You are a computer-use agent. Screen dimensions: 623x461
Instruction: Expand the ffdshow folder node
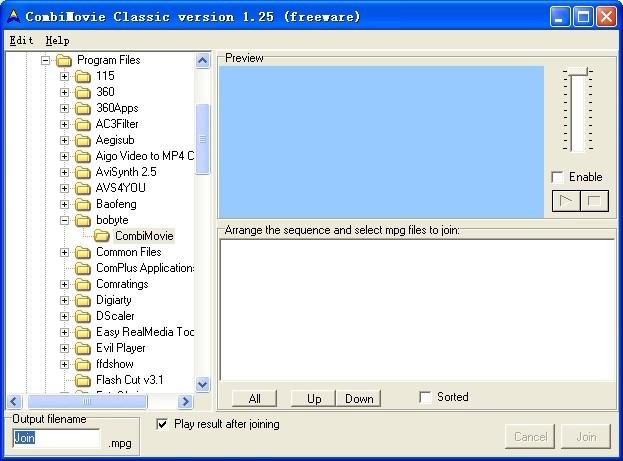click(x=64, y=364)
